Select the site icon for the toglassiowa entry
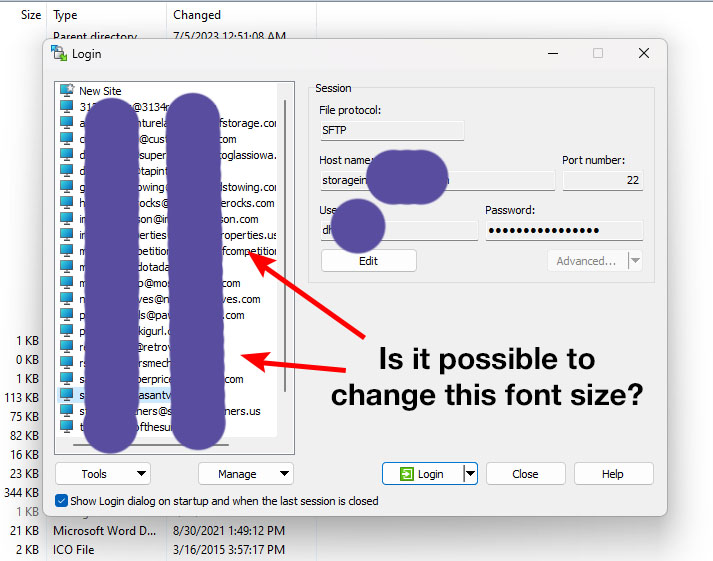Screen dimensions: 713x561 pos(67,155)
